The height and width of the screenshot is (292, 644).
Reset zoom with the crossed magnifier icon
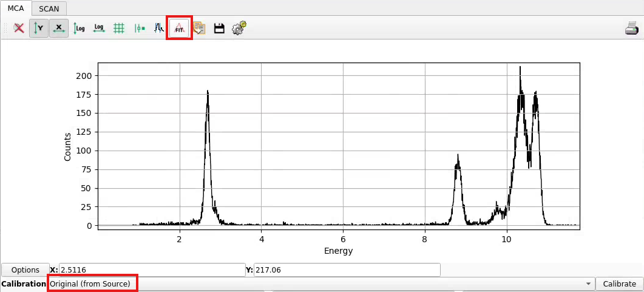tap(19, 29)
